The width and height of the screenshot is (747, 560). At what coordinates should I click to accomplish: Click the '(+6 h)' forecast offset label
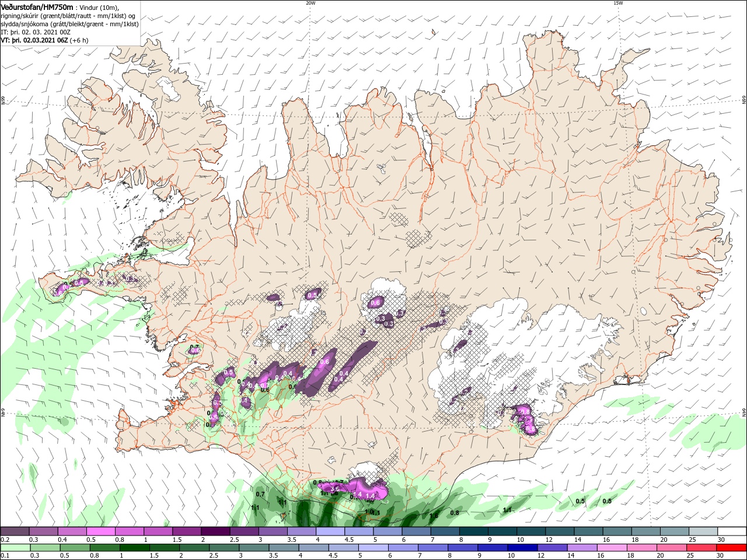coord(79,40)
